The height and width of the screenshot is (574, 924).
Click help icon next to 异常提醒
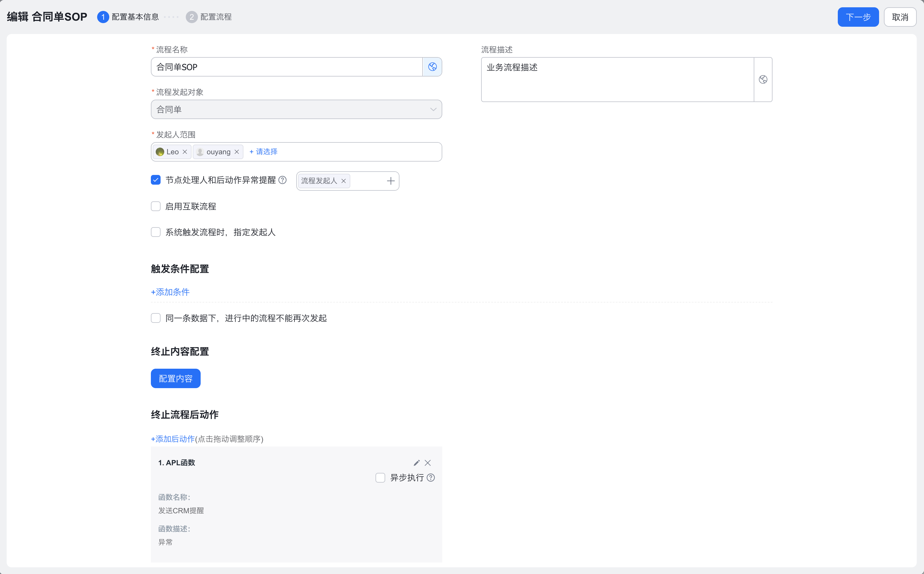click(x=283, y=180)
